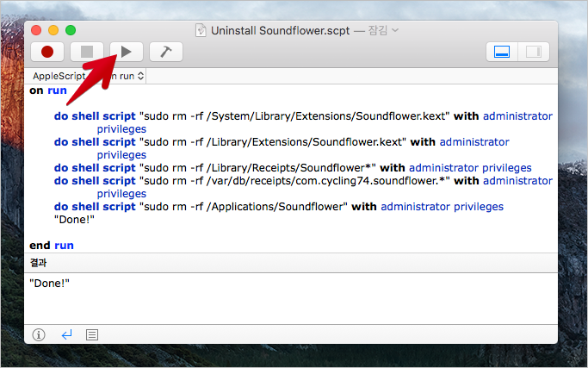This screenshot has height=368, width=588.
Task: Open the title dropdown chevron next to 잠김
Action: [x=395, y=30]
